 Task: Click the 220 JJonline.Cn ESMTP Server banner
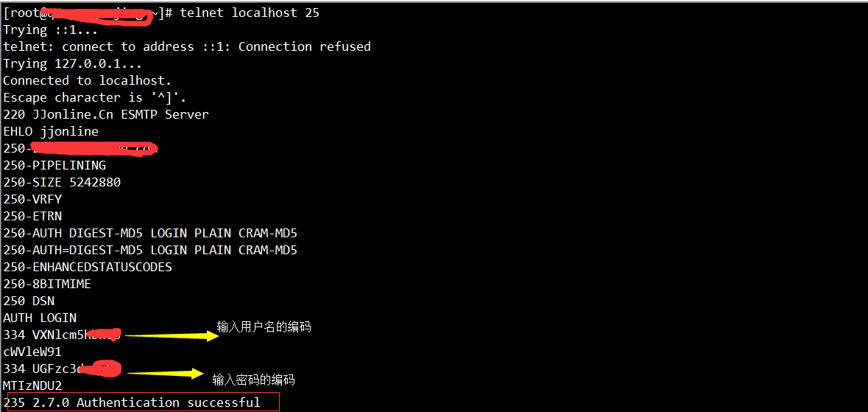(x=106, y=115)
